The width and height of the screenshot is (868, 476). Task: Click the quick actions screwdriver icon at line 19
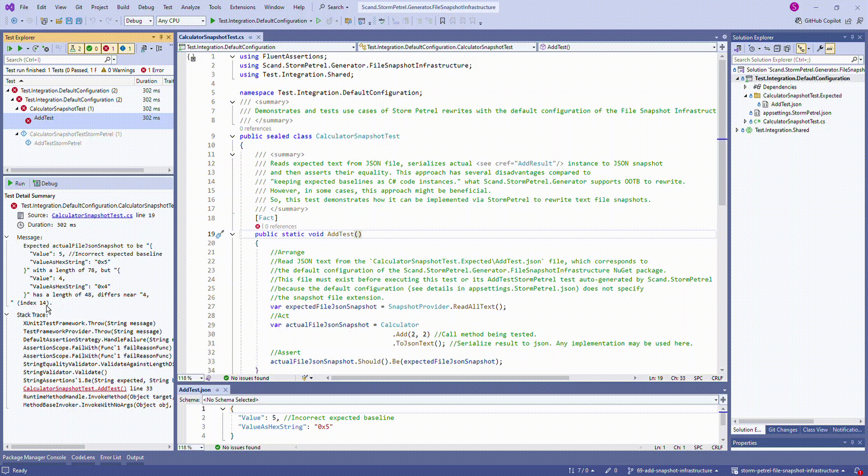coord(220,234)
